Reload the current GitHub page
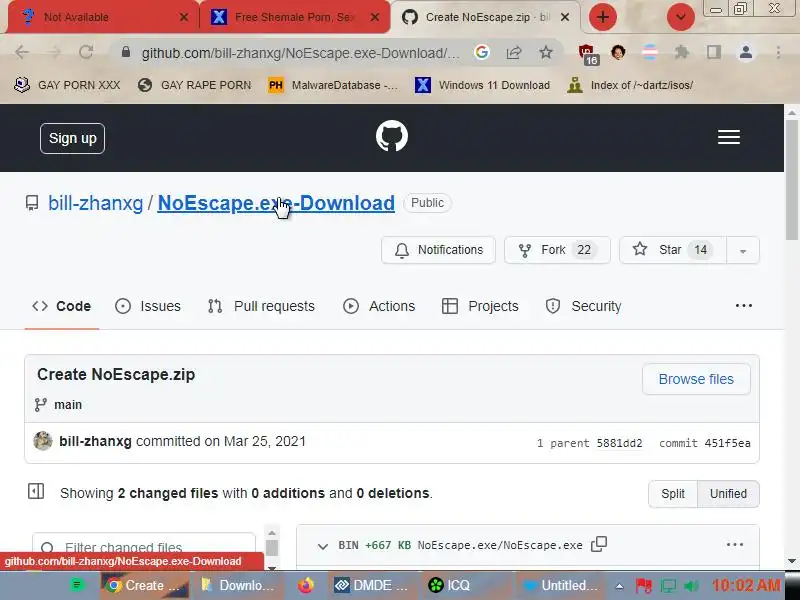 86,52
